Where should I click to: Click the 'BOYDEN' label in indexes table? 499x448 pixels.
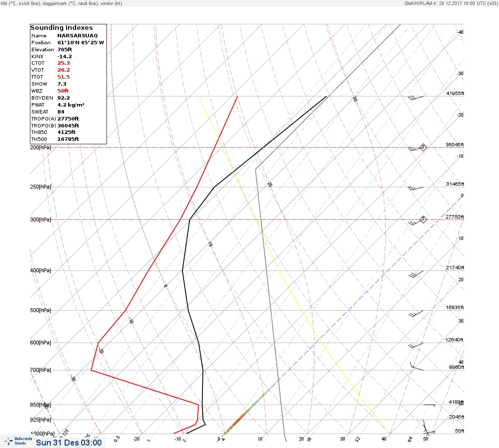coord(42,98)
